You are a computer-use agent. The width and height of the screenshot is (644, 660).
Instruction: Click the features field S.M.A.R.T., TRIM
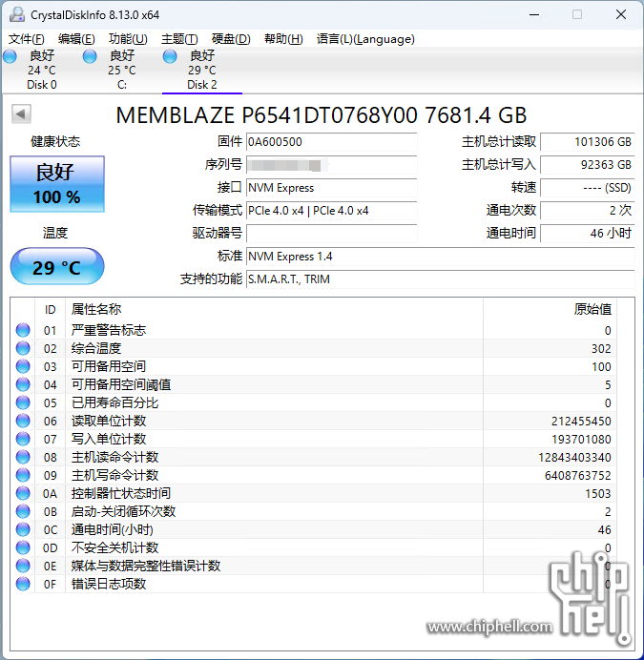[x=440, y=279]
